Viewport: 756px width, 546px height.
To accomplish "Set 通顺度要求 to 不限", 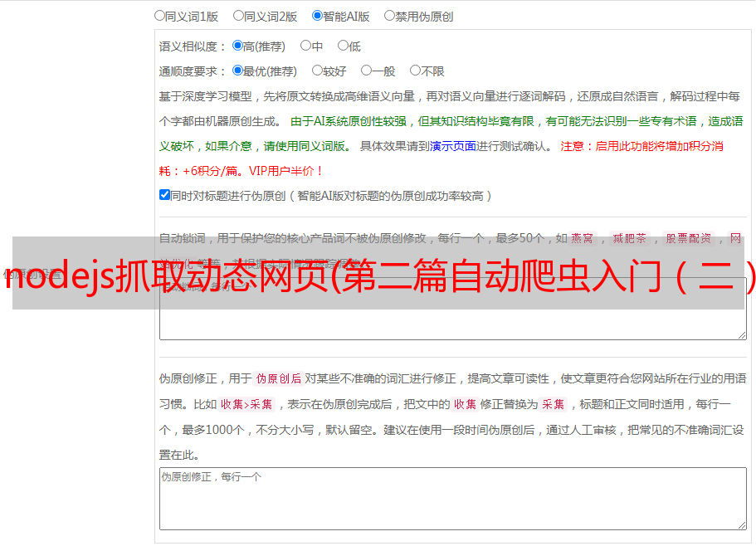I will point(415,71).
